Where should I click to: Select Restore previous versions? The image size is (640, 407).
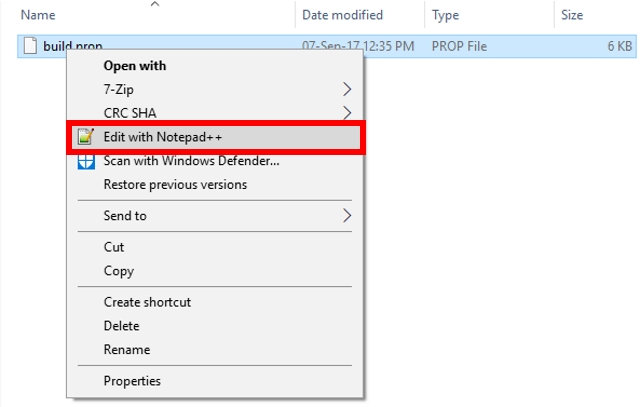pyautogui.click(x=175, y=184)
